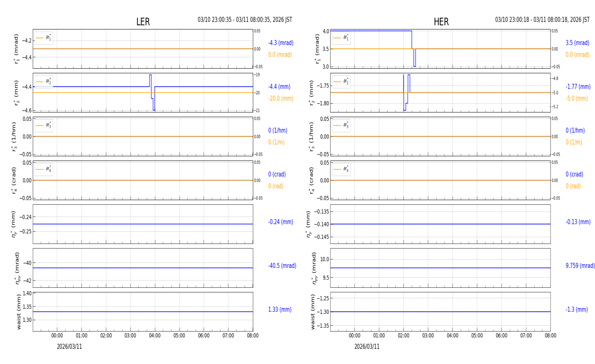Click the 02:00 time tick under HER
Screen dimensions: 595x364
point(404,336)
